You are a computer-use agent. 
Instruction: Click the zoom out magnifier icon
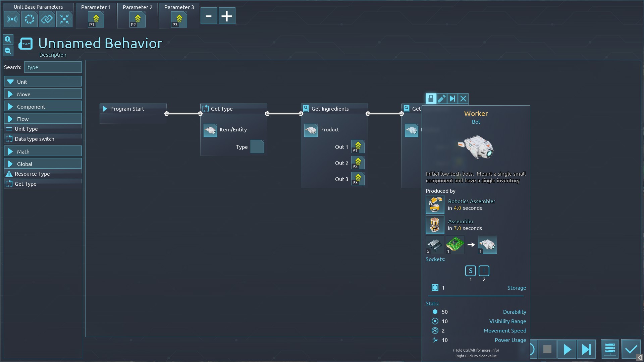(8, 51)
